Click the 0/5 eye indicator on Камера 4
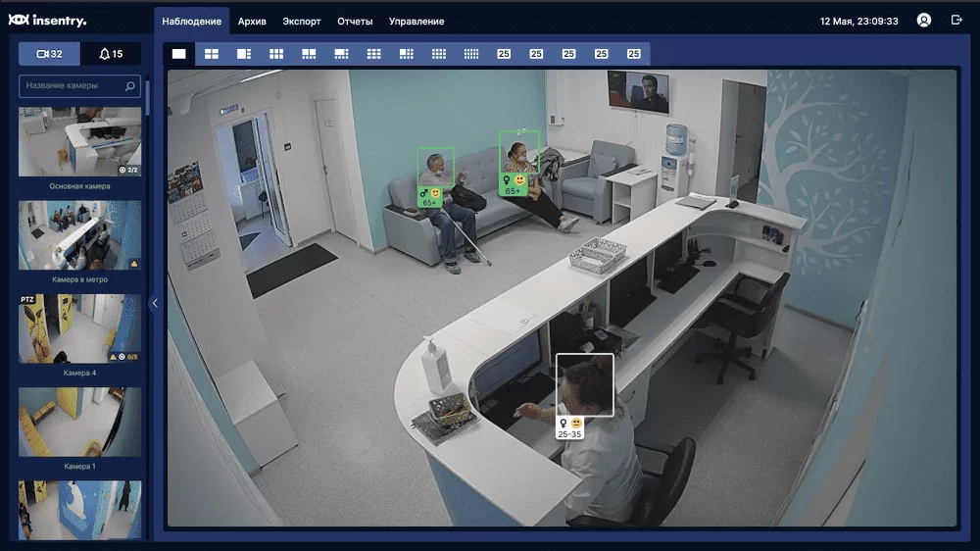 [128, 357]
